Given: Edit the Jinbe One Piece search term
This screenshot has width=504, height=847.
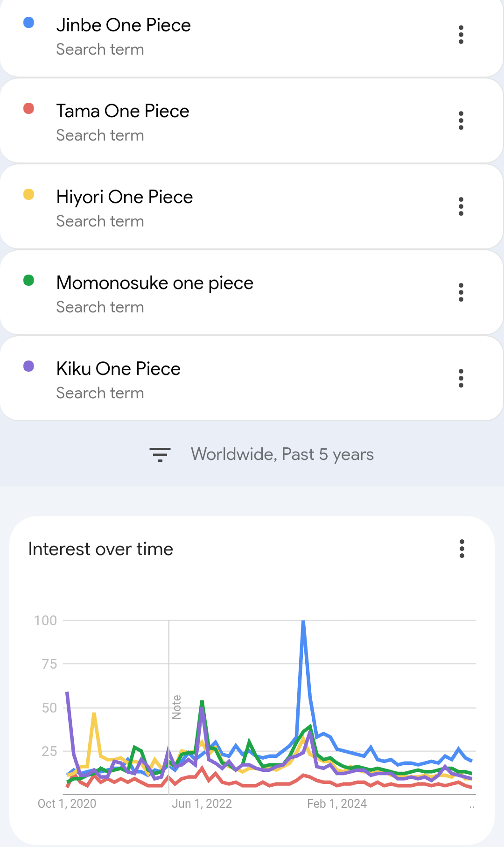Looking at the screenshot, I should click(x=124, y=25).
